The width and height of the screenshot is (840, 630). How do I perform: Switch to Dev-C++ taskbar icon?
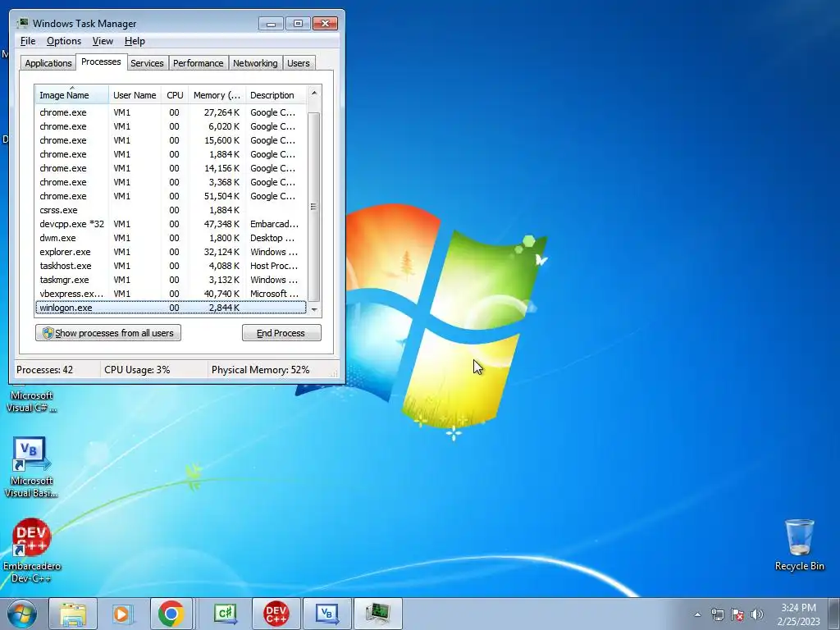coord(276,614)
